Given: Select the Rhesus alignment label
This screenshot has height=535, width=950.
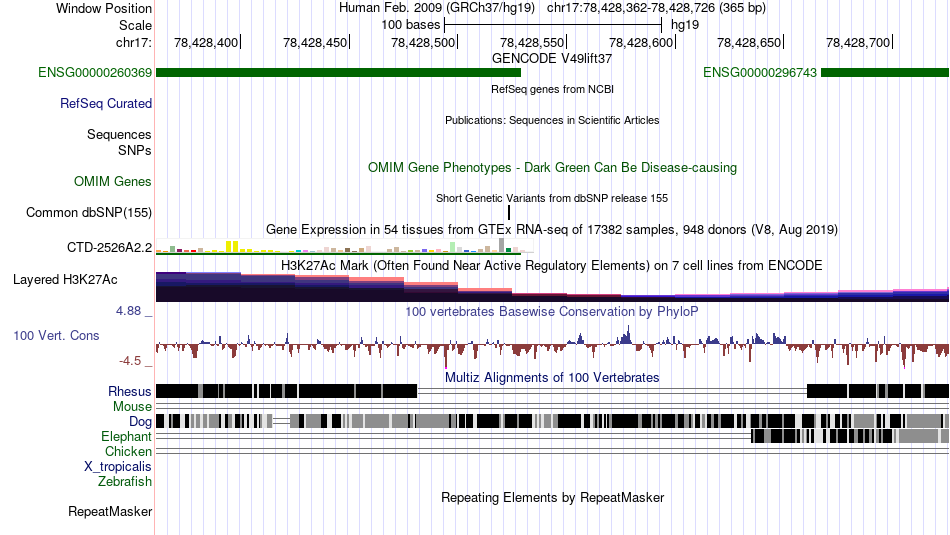Looking at the screenshot, I should pos(130,392).
